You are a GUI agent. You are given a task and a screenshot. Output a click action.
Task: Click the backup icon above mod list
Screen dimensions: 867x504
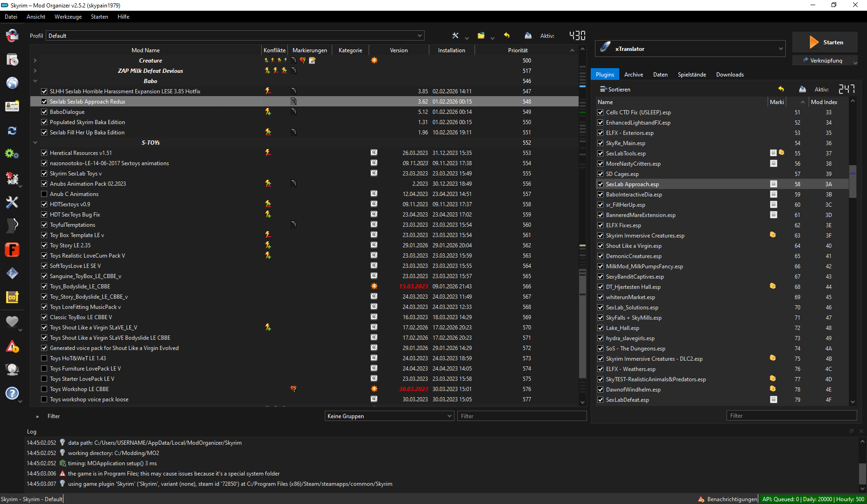pyautogui.click(x=528, y=35)
